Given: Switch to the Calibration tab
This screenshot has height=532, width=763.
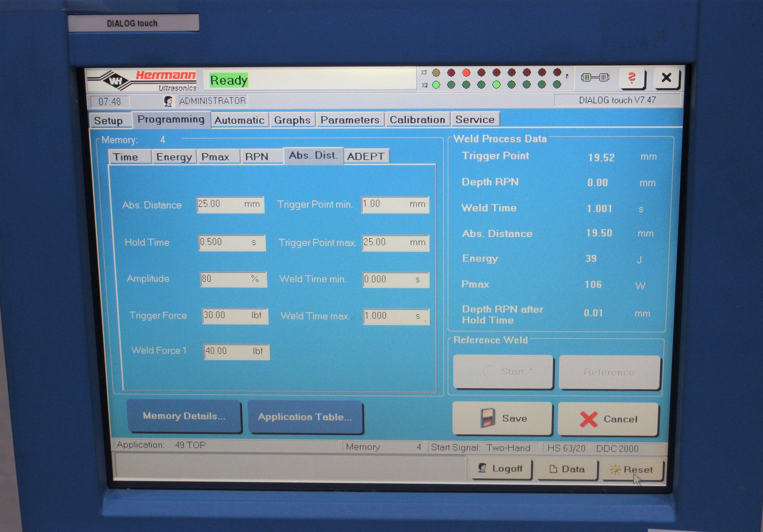Looking at the screenshot, I should tap(417, 119).
